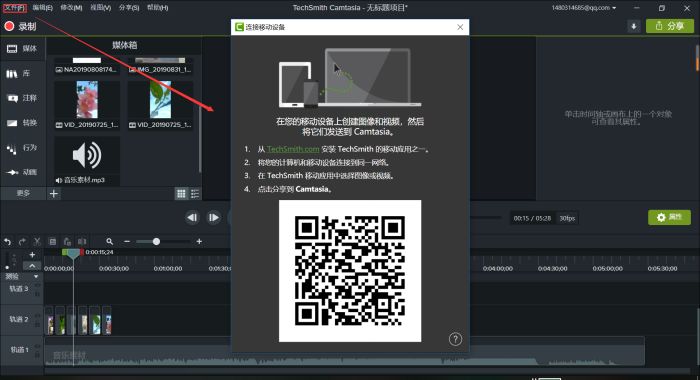Click the green 分享 share button
This screenshot has width=700, height=380.
[670, 26]
